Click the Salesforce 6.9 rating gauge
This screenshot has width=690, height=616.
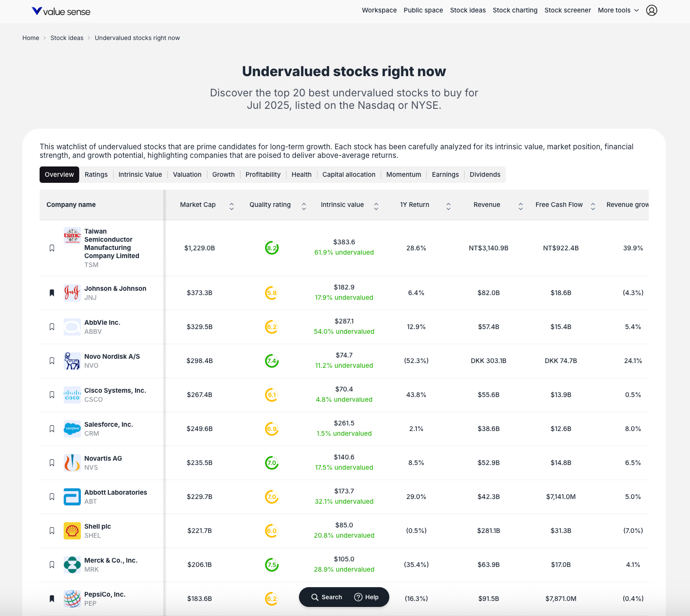[272, 429]
